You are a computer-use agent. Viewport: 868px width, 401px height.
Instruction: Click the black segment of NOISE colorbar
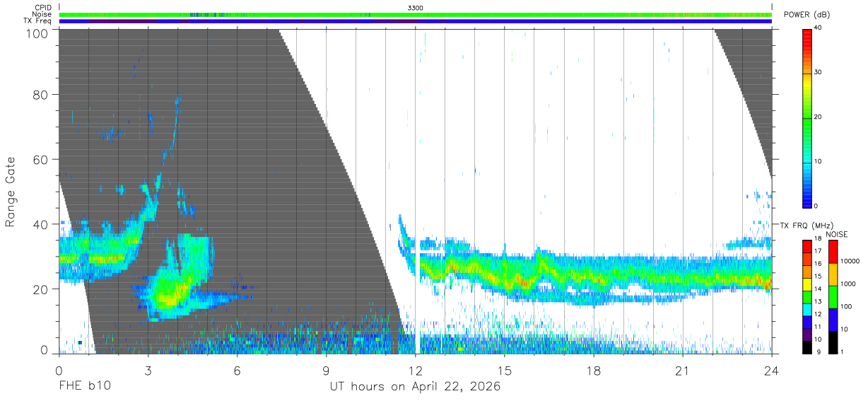pyautogui.click(x=833, y=342)
